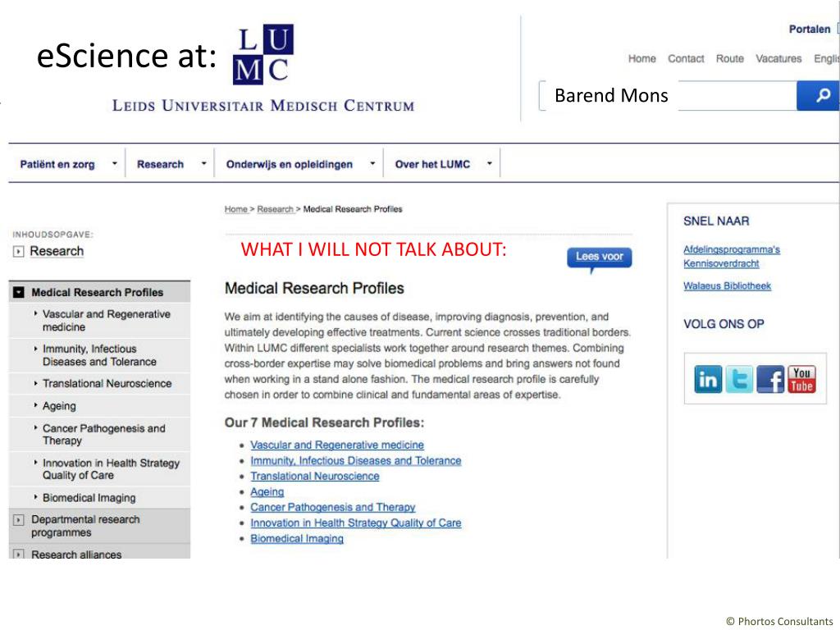The width and height of the screenshot is (840, 630).
Task: Open the Route top menu link
Action: (729, 58)
